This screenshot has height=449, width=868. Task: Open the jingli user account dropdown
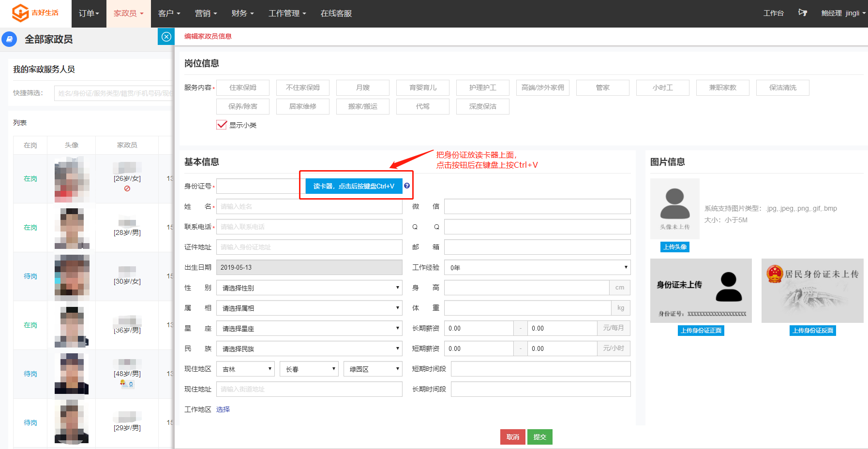tap(843, 13)
